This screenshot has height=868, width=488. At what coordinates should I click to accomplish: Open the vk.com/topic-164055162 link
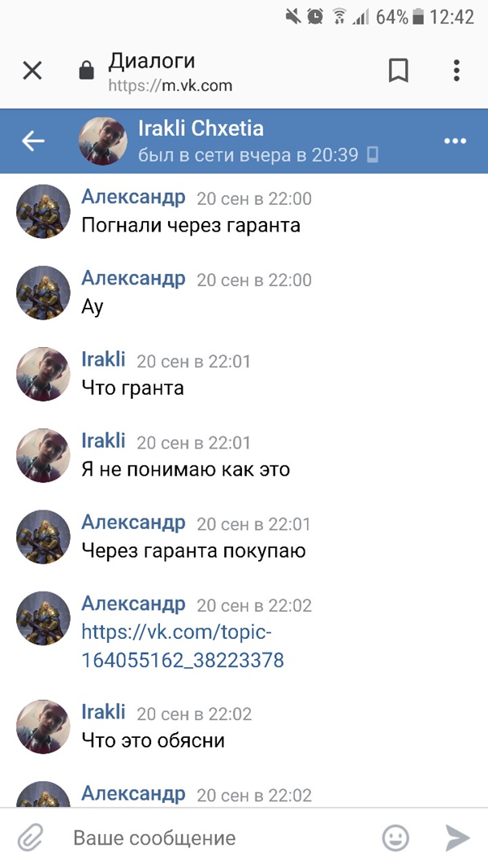coord(182,646)
